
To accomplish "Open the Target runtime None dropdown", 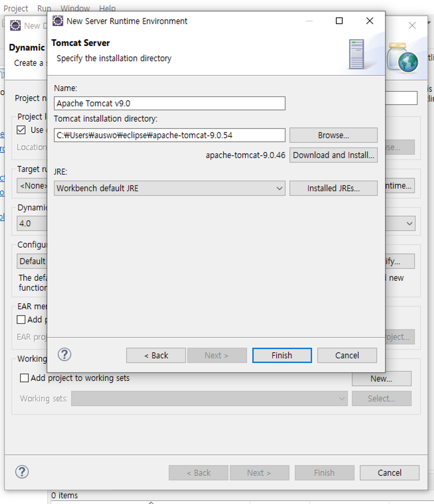I will click(32, 185).
